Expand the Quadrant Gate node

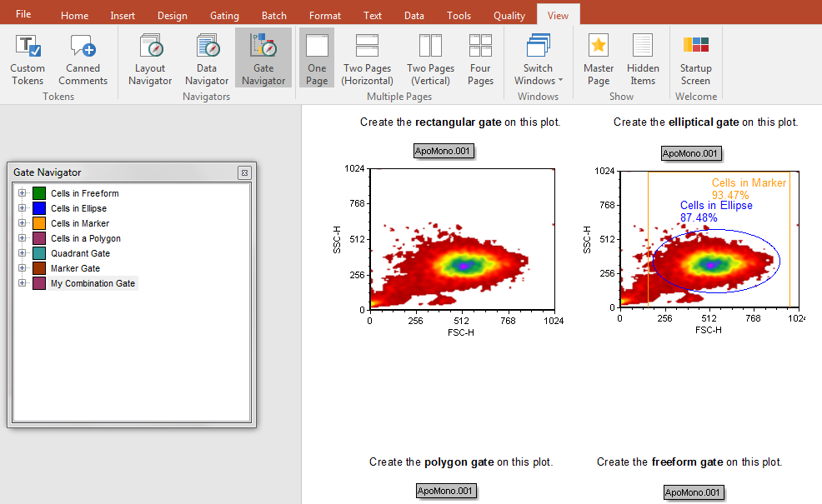click(22, 253)
